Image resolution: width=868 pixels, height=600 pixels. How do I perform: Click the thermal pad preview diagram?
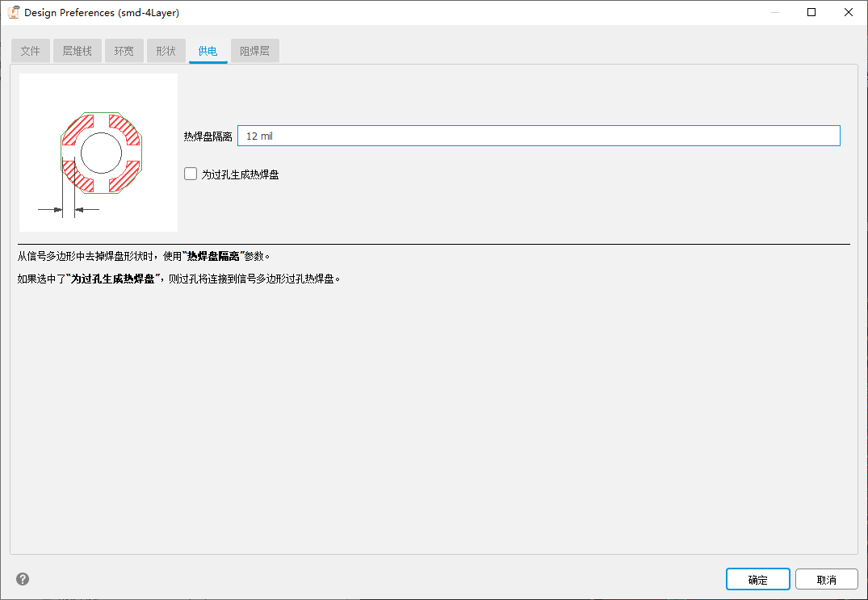pyautogui.click(x=99, y=153)
